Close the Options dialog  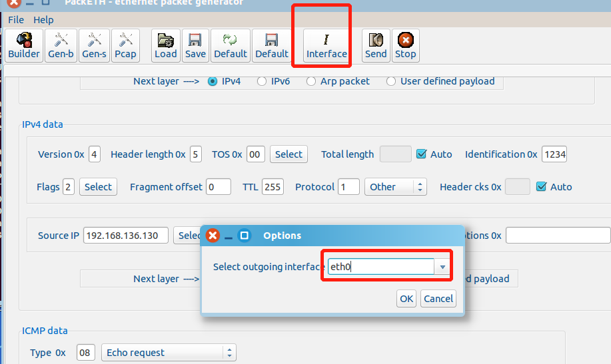pyautogui.click(x=213, y=236)
